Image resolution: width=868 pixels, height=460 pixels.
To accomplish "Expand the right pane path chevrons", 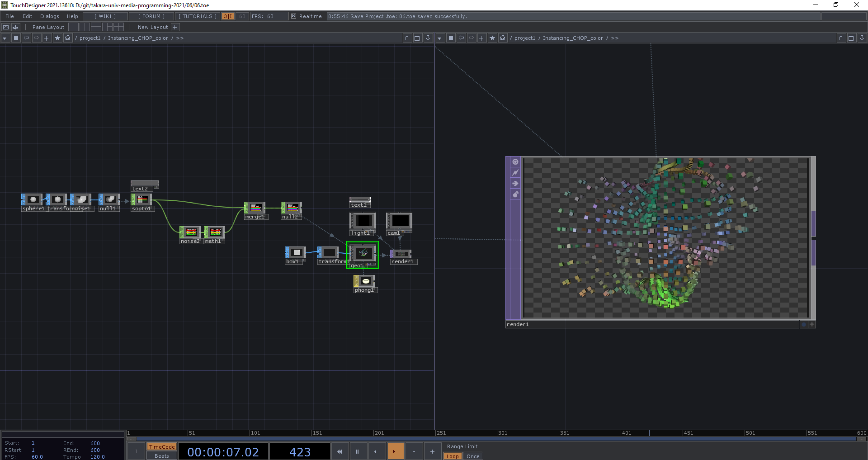I will 615,38.
